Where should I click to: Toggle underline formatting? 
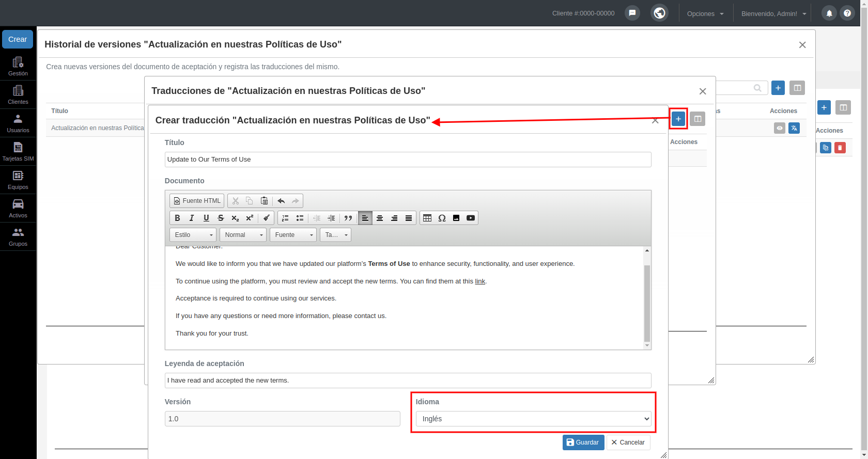pyautogui.click(x=206, y=218)
